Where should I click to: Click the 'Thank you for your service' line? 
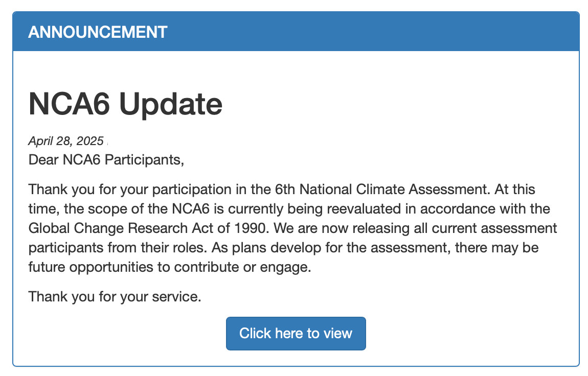click(115, 297)
